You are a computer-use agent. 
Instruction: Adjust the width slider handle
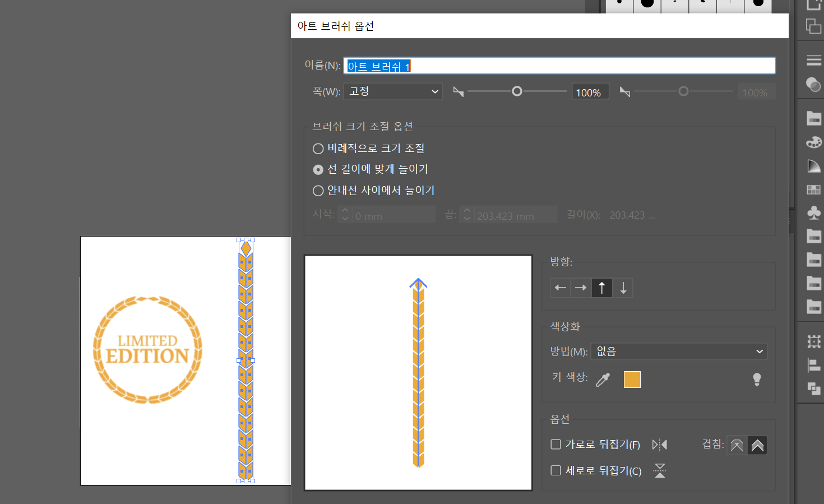click(x=517, y=91)
